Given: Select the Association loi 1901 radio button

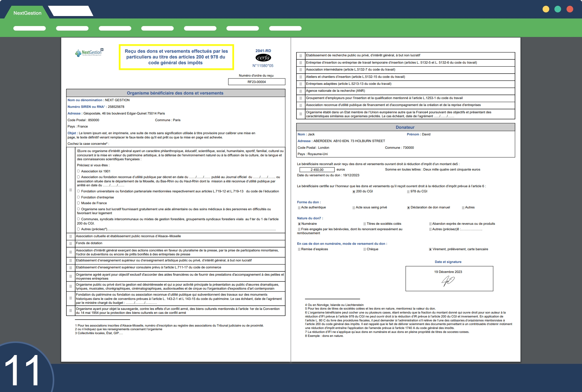Looking at the screenshot, I should coord(79,171).
